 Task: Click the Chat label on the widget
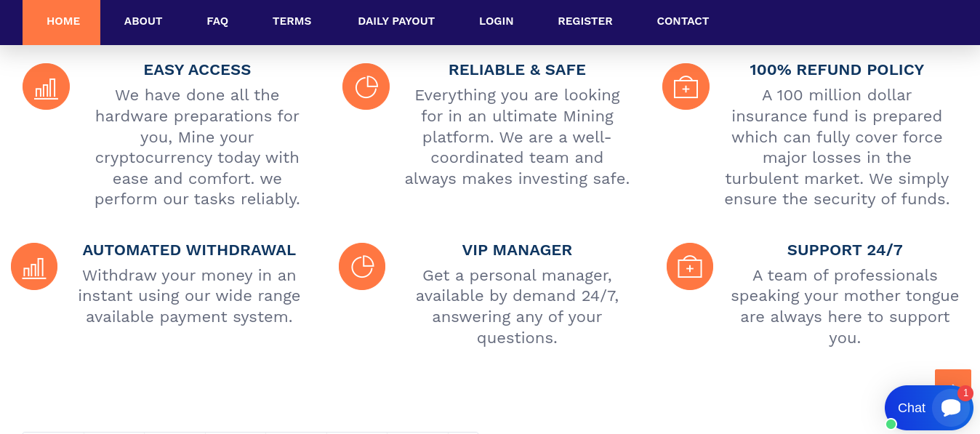pyautogui.click(x=911, y=408)
